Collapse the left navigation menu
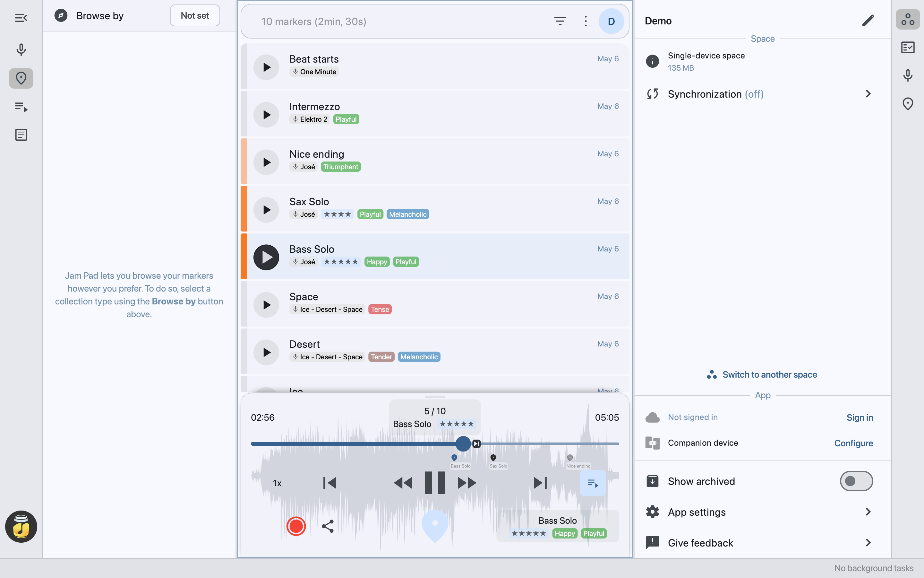The image size is (924, 578). [21, 18]
